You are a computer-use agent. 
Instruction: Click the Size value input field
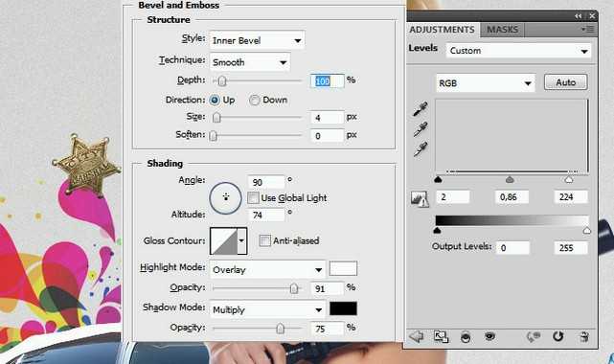point(327,118)
